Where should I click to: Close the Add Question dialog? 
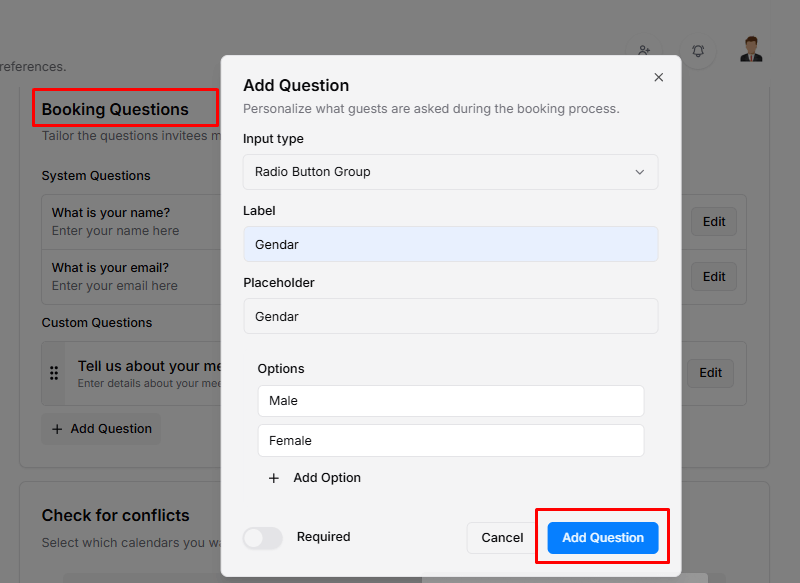tap(658, 77)
